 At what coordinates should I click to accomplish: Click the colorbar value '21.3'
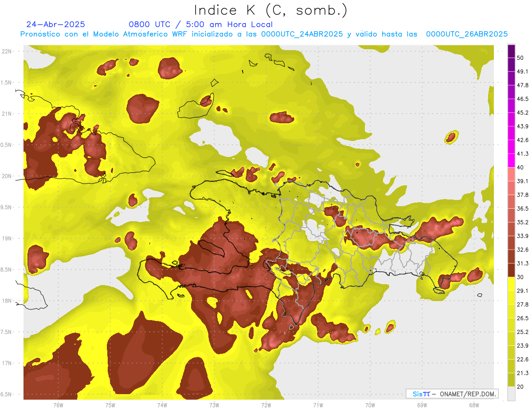click(523, 373)
